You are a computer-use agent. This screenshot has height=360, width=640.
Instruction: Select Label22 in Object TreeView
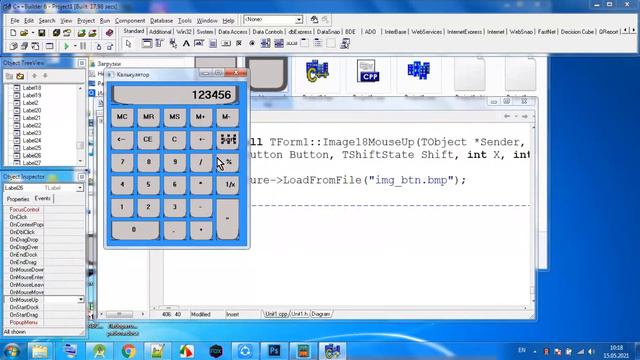tap(31, 125)
